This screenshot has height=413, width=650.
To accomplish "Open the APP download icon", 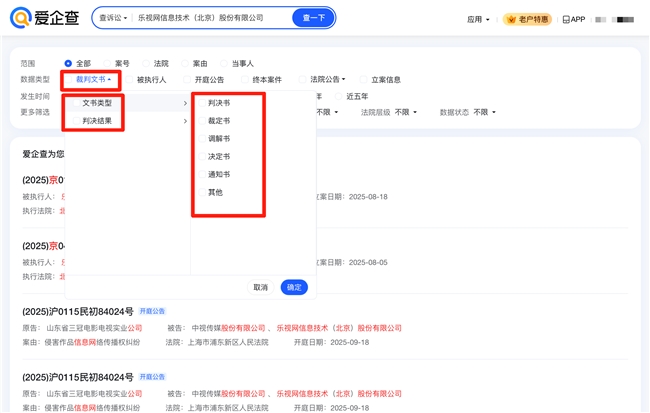I will (x=573, y=19).
